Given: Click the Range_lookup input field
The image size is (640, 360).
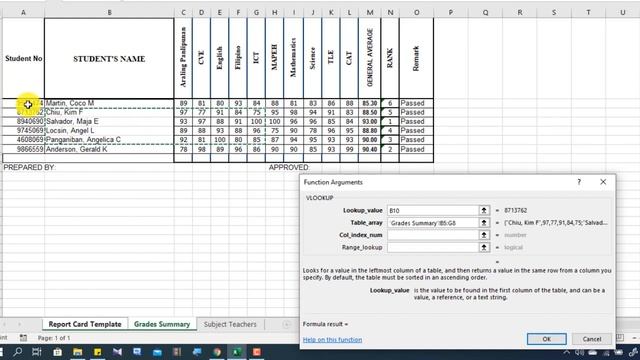Looking at the screenshot, I should pyautogui.click(x=433, y=247).
